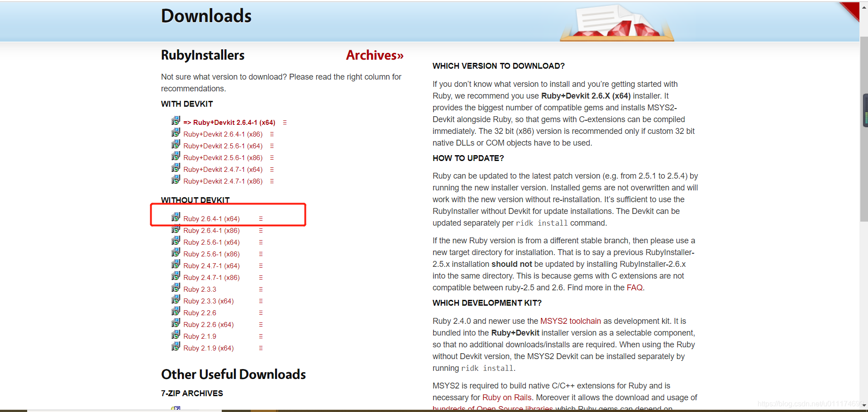Open details icon after Ruby 2.6.4-1 (x64)
The width and height of the screenshot is (868, 412).
point(261,219)
